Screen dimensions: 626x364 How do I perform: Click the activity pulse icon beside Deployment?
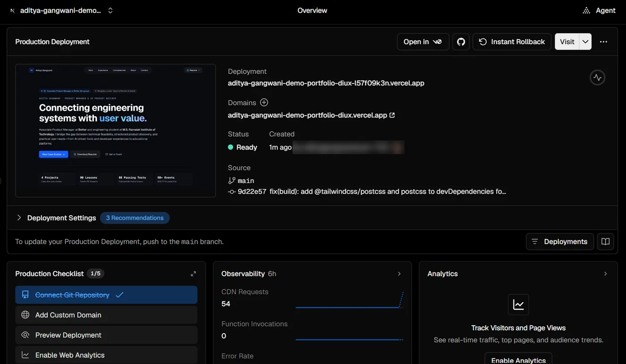tap(597, 77)
